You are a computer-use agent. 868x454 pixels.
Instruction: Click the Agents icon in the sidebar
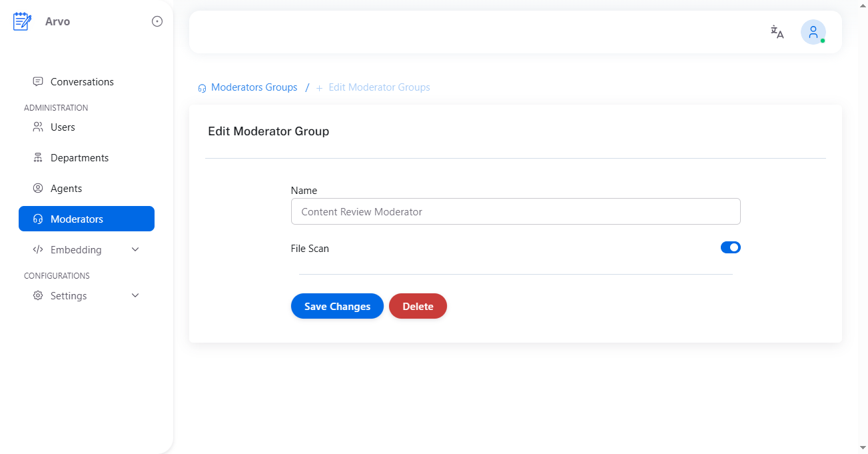coord(37,188)
